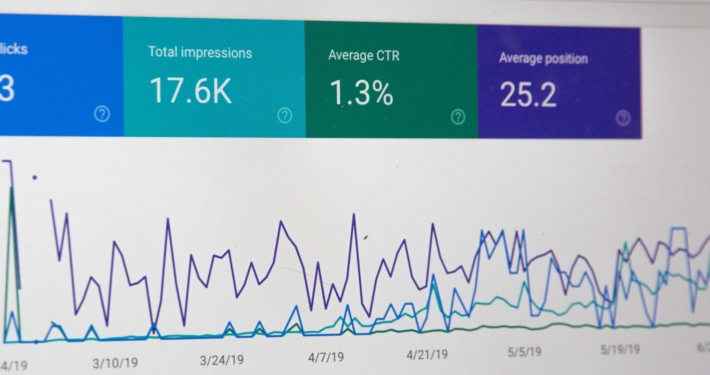Screen dimensions: 710x375
Task: Click help icon on Average position card
Action: tap(623, 118)
